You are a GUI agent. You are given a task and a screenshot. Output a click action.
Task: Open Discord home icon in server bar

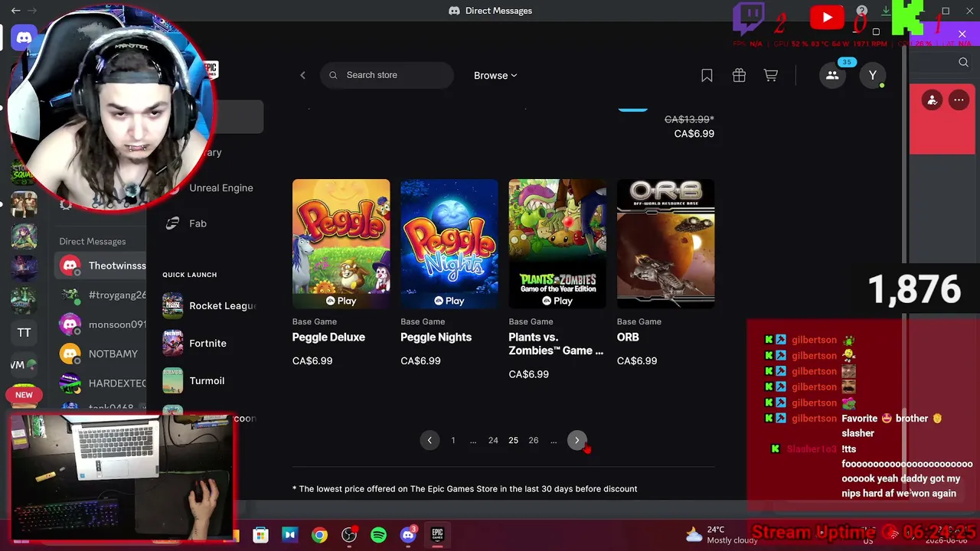[x=24, y=37]
